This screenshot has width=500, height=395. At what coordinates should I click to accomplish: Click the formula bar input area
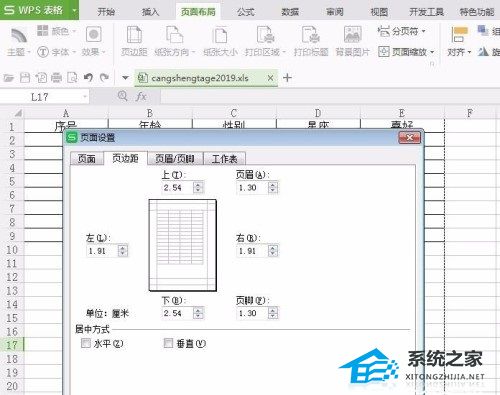(x=330, y=97)
